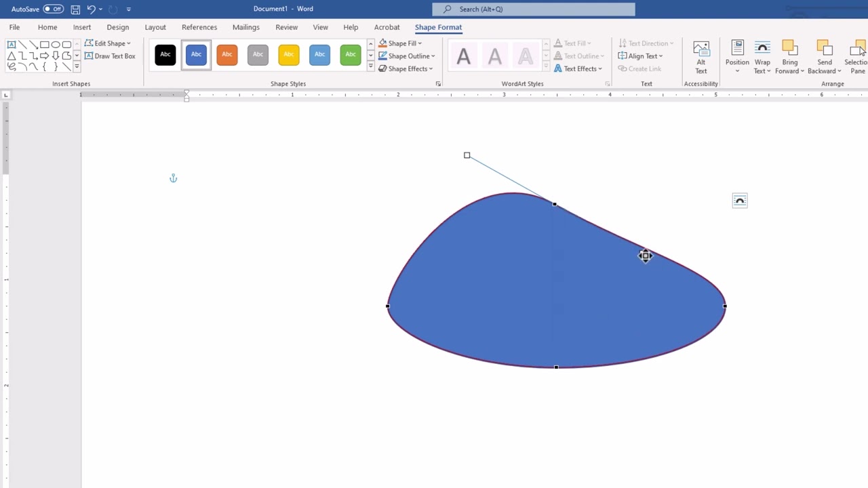Open the Edit Shape dropdown
Screen dimensions: 868x488
(107, 43)
